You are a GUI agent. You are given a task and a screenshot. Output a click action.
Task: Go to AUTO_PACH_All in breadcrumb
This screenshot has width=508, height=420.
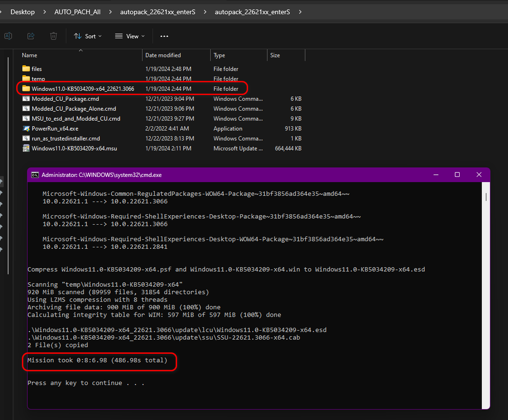[x=77, y=12]
